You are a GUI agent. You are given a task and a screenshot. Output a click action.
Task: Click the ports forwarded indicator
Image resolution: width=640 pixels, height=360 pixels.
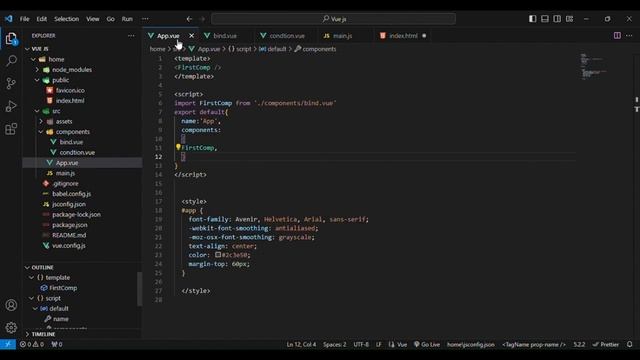pyautogui.click(x=57, y=344)
